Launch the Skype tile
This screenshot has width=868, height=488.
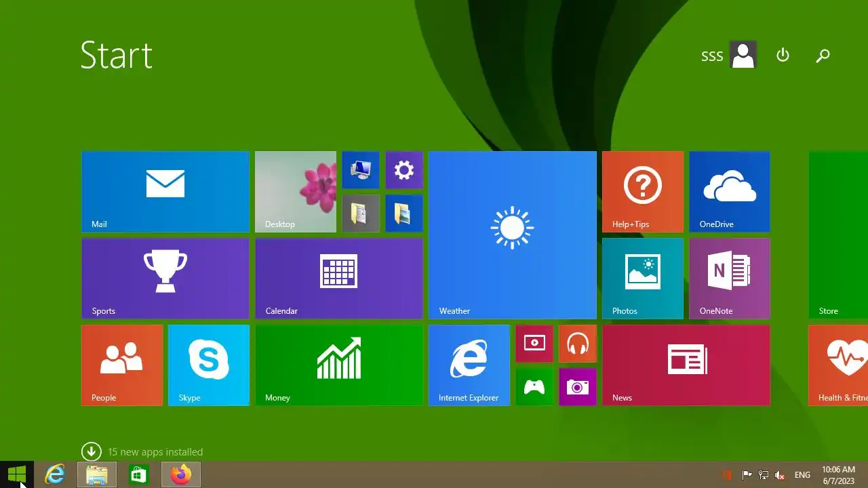click(x=209, y=365)
